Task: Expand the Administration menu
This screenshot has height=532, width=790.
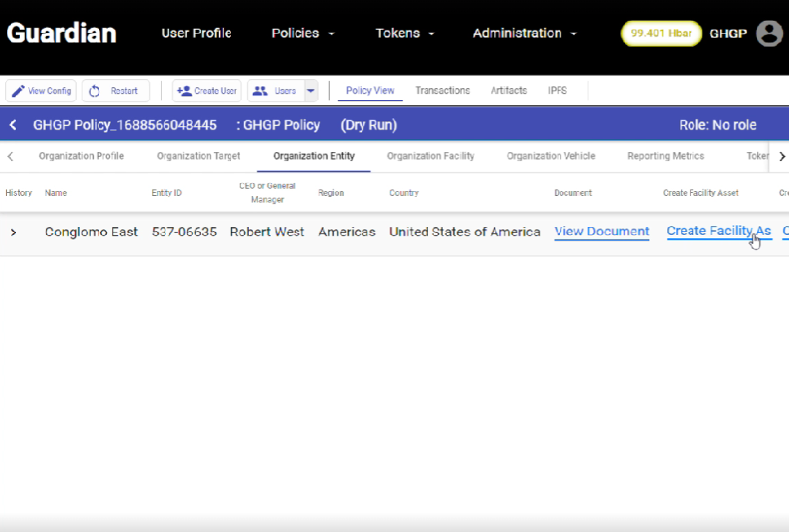Action: click(x=524, y=33)
